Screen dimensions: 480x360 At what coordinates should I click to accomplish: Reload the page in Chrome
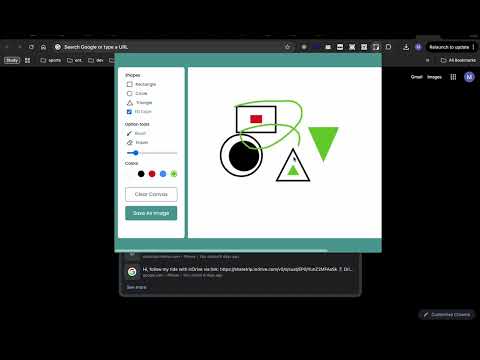(x=31, y=47)
